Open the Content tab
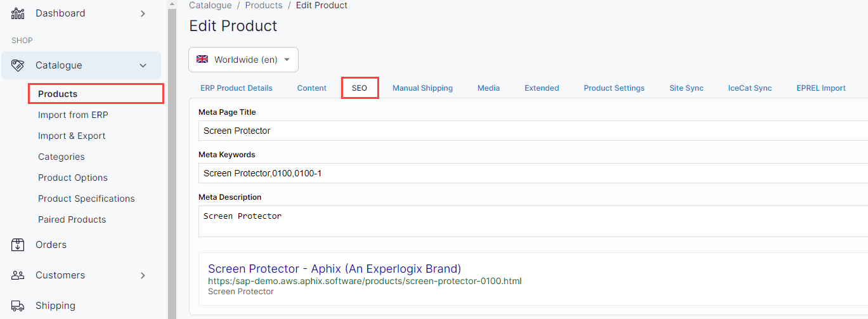The image size is (868, 319). click(x=312, y=88)
